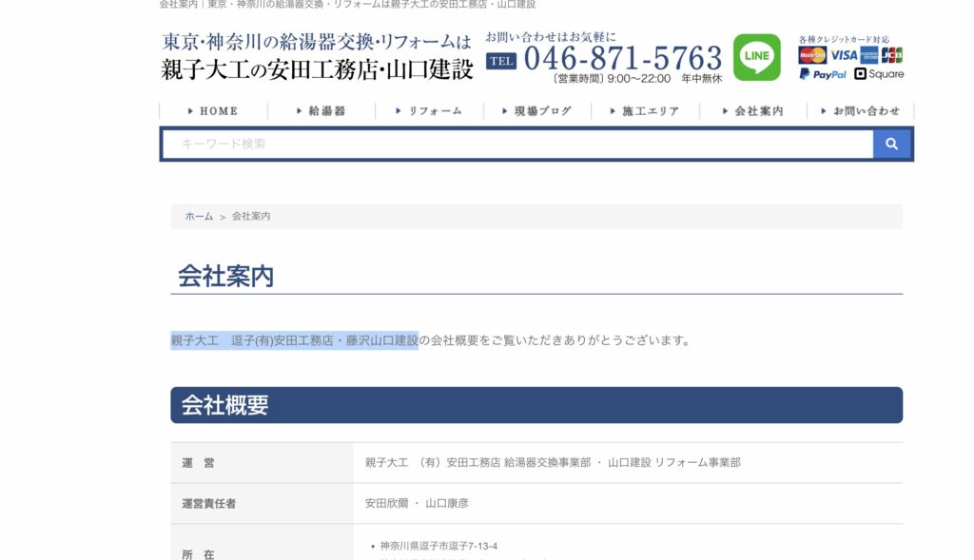The height and width of the screenshot is (560, 974).
Task: Click the American Express card icon
Action: tap(869, 55)
